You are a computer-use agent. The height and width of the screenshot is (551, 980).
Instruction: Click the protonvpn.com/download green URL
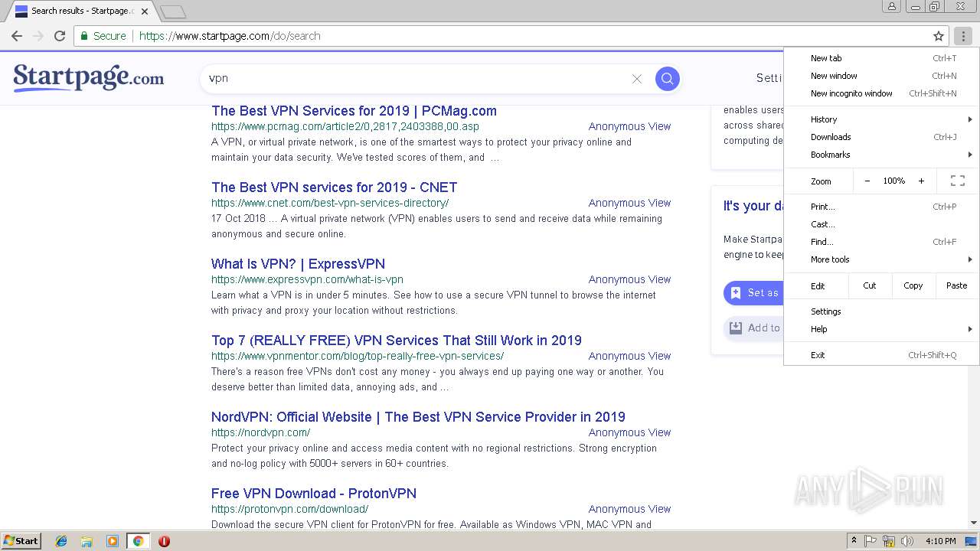(289, 509)
